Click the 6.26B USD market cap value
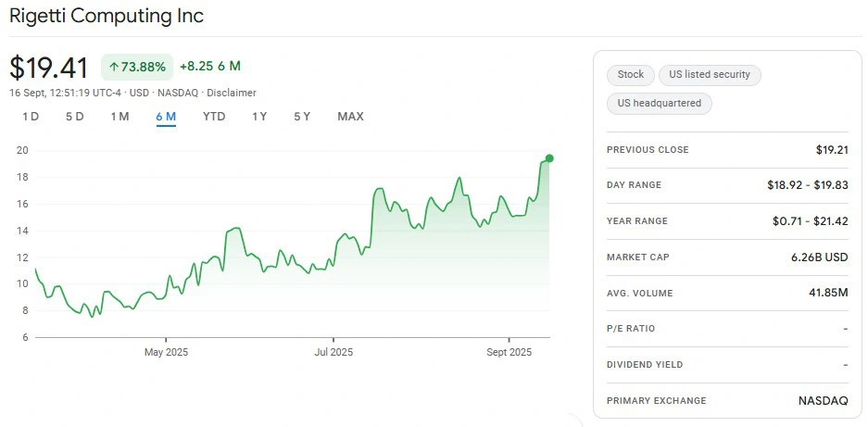 click(818, 257)
